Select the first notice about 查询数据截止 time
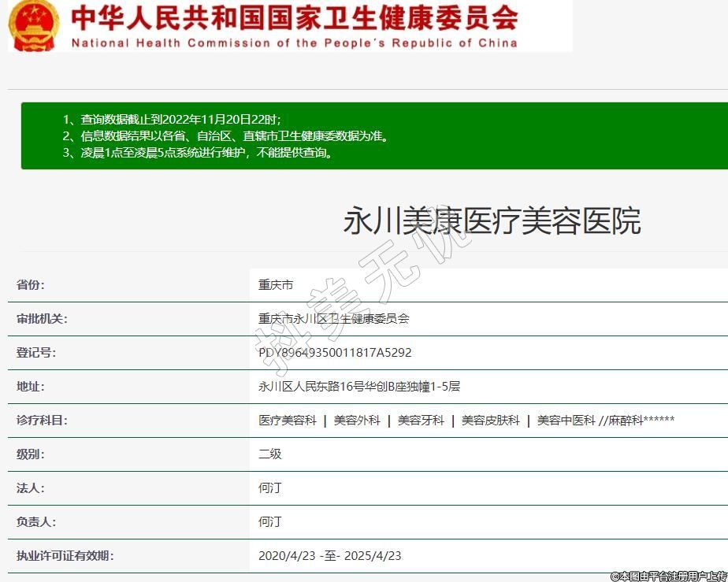The width and height of the screenshot is (728, 582). point(171,119)
